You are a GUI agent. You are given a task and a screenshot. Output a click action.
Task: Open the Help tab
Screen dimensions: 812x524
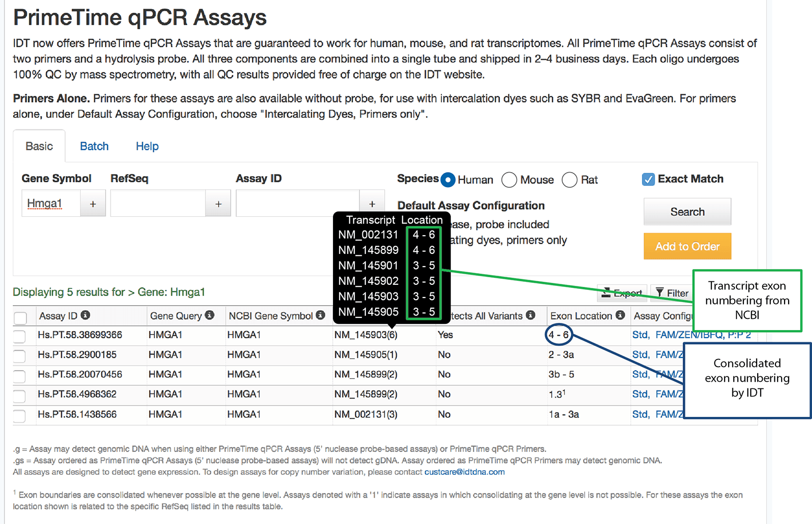147,146
